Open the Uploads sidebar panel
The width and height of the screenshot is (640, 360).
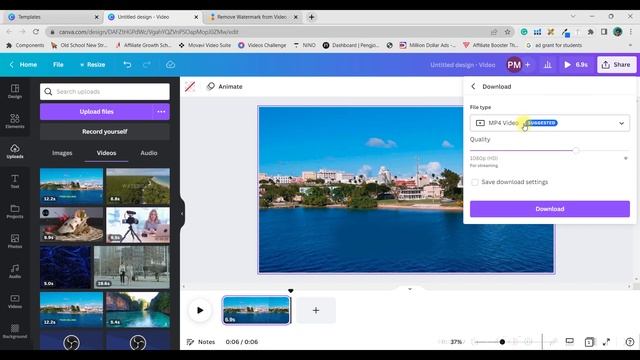tap(15, 151)
